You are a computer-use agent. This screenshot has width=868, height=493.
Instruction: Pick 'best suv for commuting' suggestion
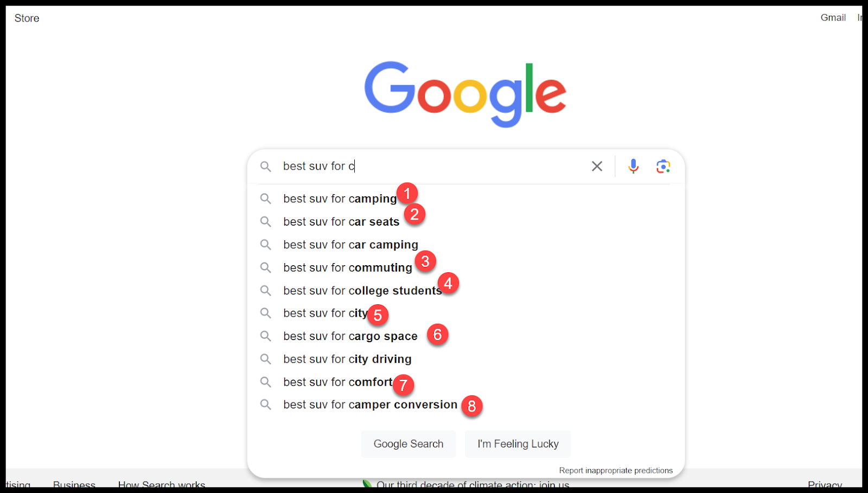click(x=347, y=268)
